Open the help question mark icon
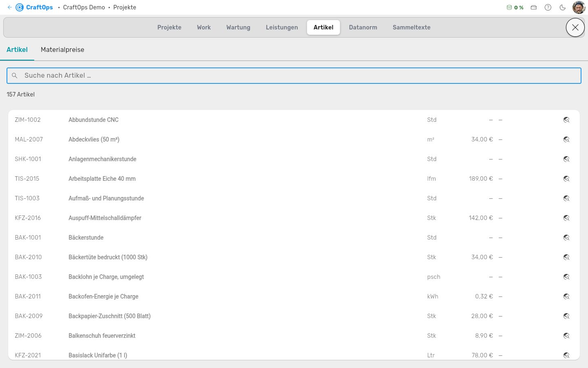 (548, 7)
